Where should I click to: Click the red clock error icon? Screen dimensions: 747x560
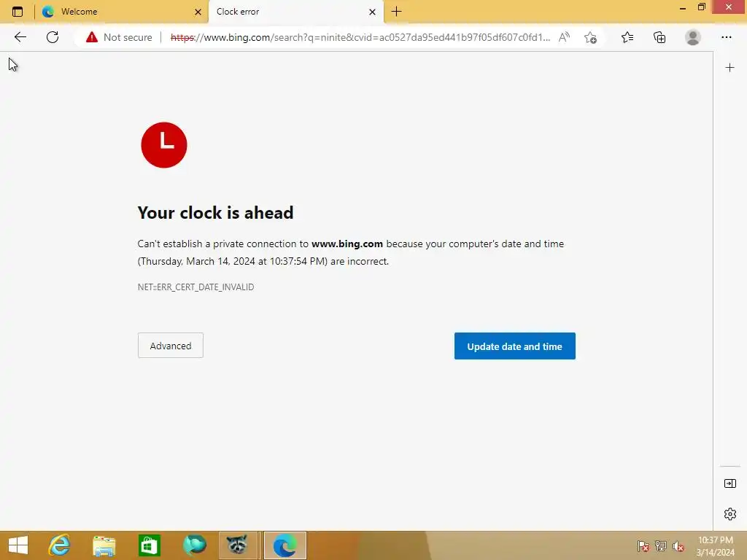pos(164,145)
